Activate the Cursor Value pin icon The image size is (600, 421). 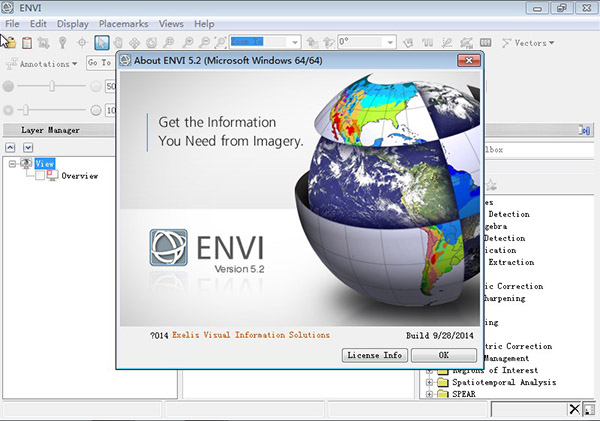62,42
